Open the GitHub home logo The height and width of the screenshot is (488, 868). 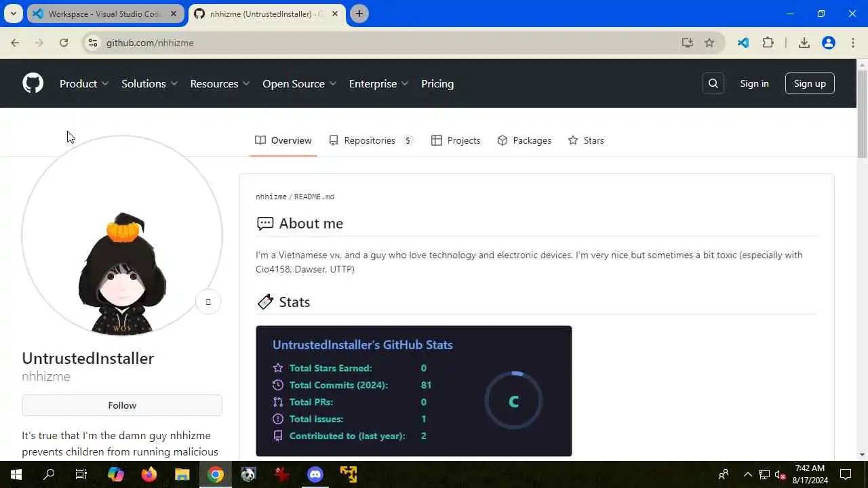pyautogui.click(x=33, y=83)
